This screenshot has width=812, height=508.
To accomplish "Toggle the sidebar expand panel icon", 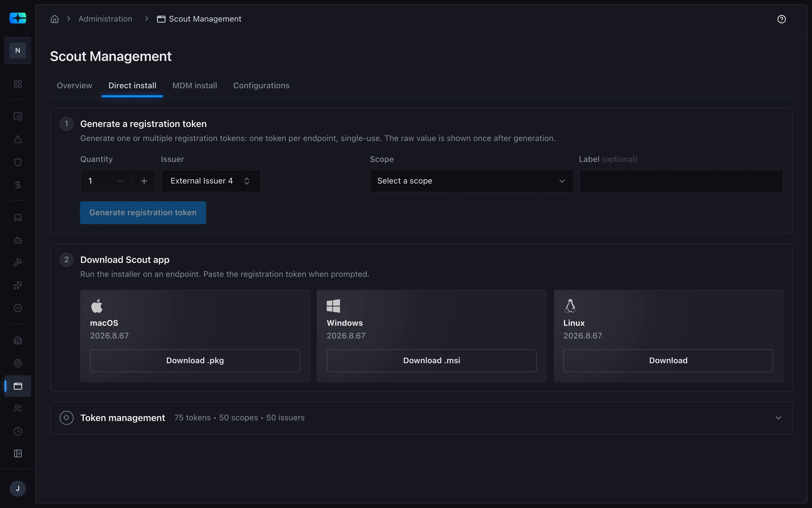I will pyautogui.click(x=18, y=454).
